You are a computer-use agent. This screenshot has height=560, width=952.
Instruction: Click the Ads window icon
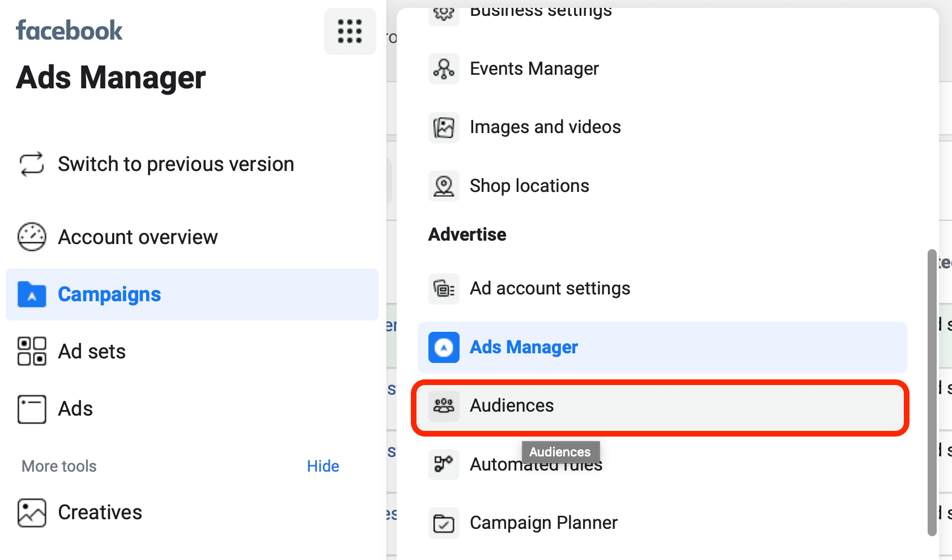pos(32,409)
